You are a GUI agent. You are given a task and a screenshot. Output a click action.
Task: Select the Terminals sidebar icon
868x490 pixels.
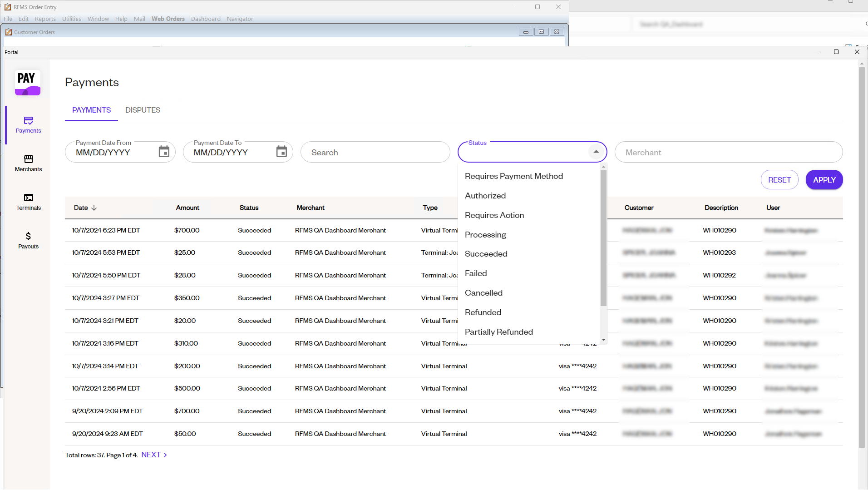click(28, 202)
